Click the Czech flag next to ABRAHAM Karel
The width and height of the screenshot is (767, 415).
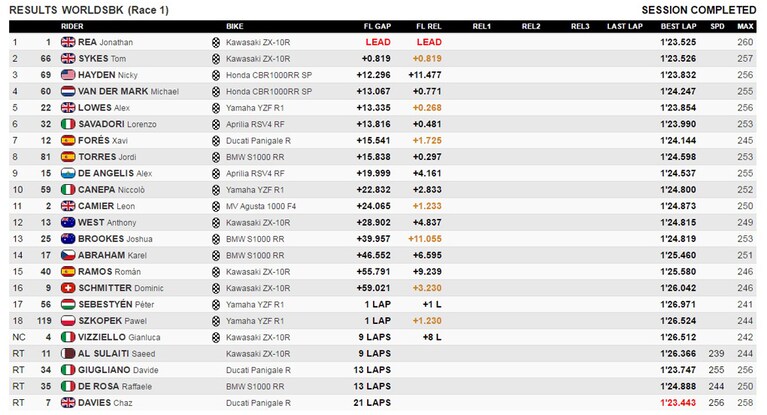68,255
